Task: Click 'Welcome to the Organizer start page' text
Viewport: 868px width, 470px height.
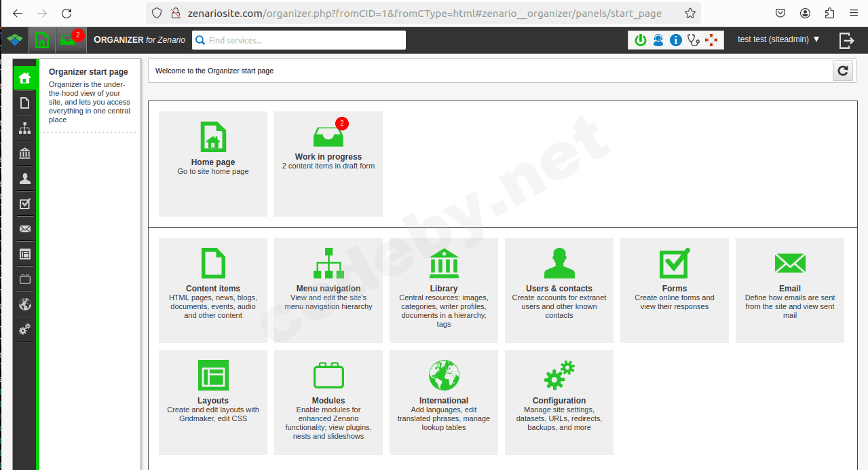Action: [214, 71]
